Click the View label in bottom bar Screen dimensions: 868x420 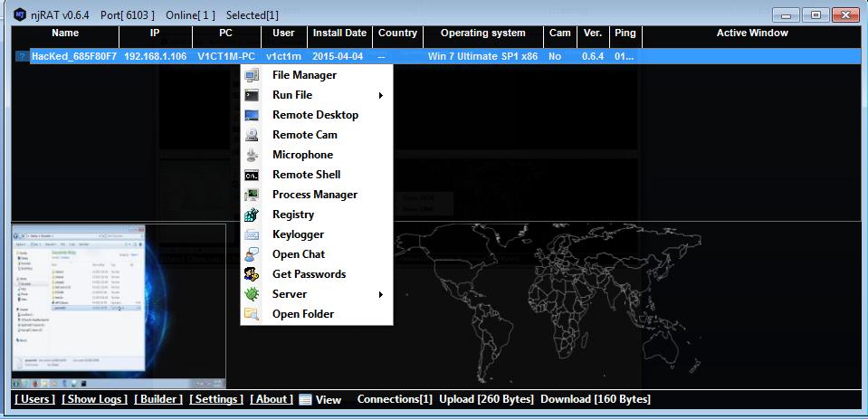click(x=329, y=399)
